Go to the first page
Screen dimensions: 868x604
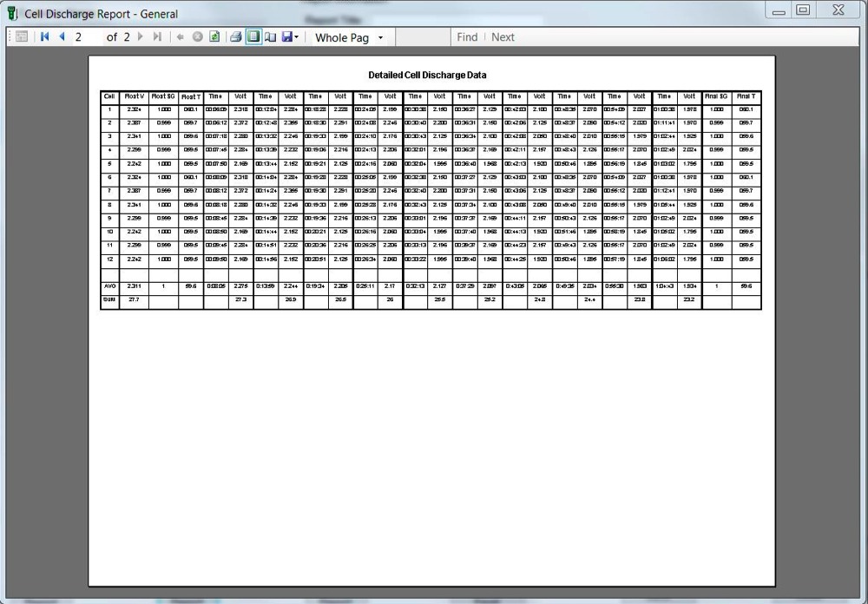tap(45, 37)
